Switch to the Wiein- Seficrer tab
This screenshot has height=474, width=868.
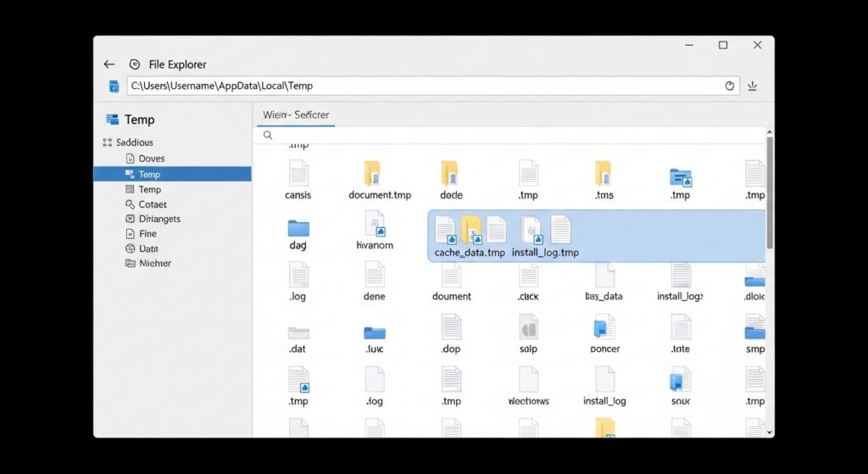coord(296,114)
